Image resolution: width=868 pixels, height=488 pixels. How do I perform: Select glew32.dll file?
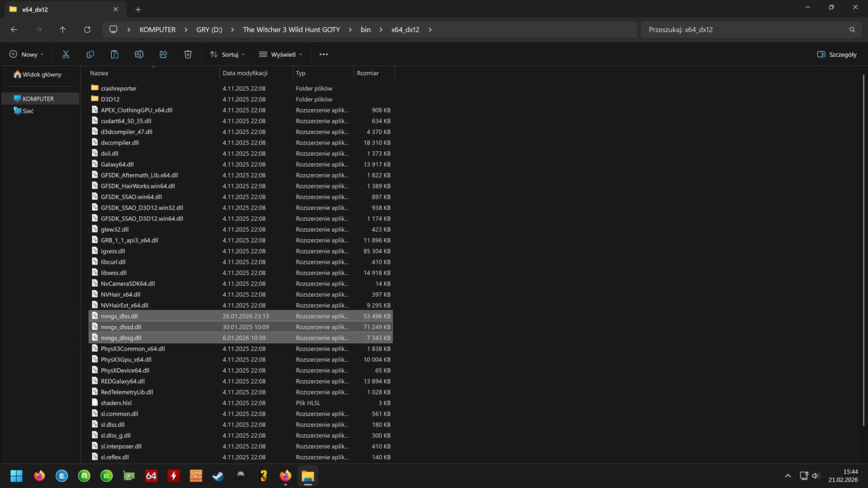click(241, 229)
